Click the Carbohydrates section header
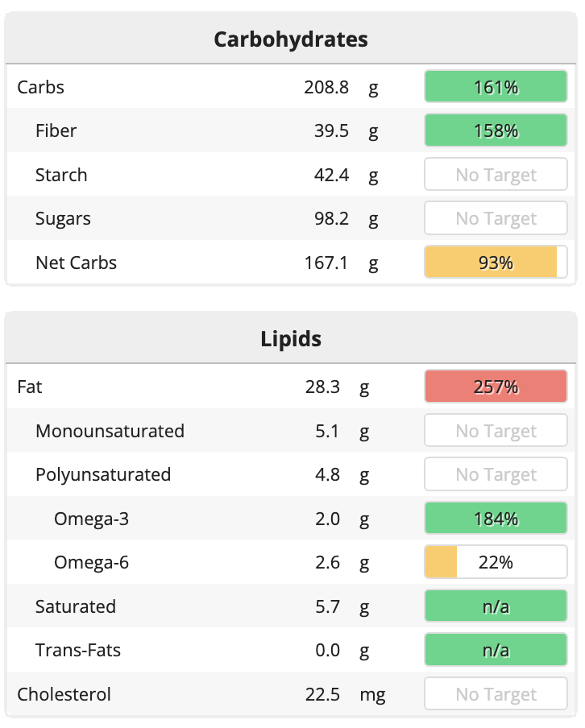This screenshot has width=585, height=728. pos(291,39)
